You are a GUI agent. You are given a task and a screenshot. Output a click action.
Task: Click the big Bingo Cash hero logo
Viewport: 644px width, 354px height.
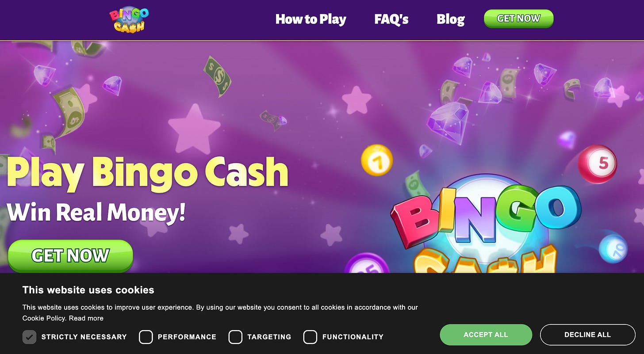pyautogui.click(x=486, y=225)
